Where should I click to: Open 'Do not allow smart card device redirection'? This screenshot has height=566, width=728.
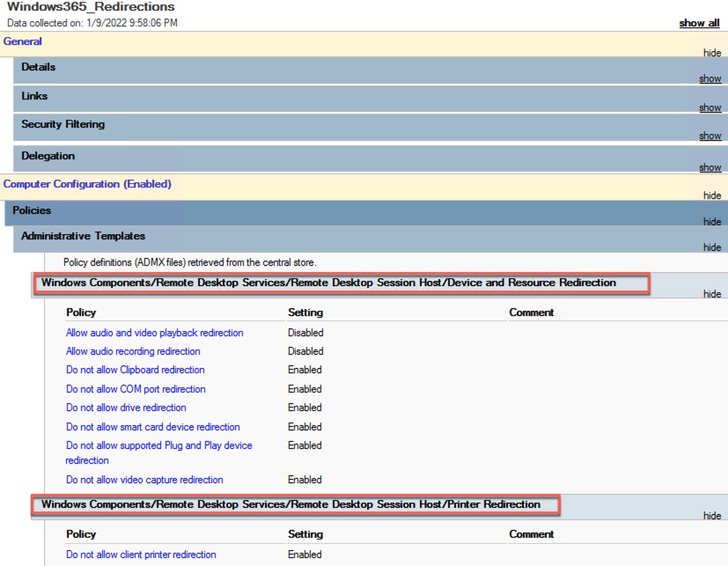coord(153,427)
